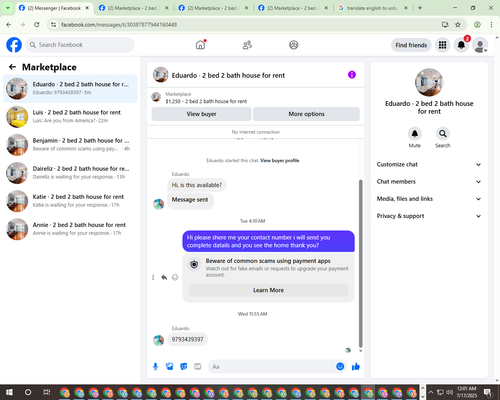
Task: Reply to message using the arrow icon
Action: pos(164,277)
